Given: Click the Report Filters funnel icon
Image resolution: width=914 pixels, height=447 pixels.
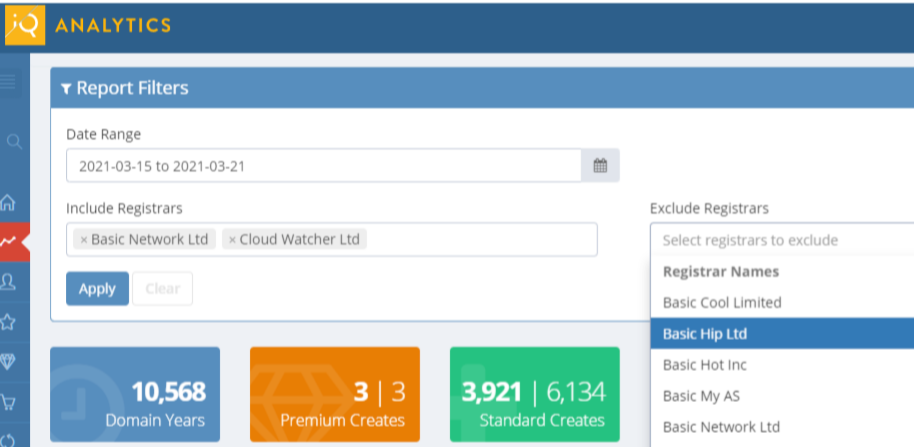Looking at the screenshot, I should (x=66, y=89).
